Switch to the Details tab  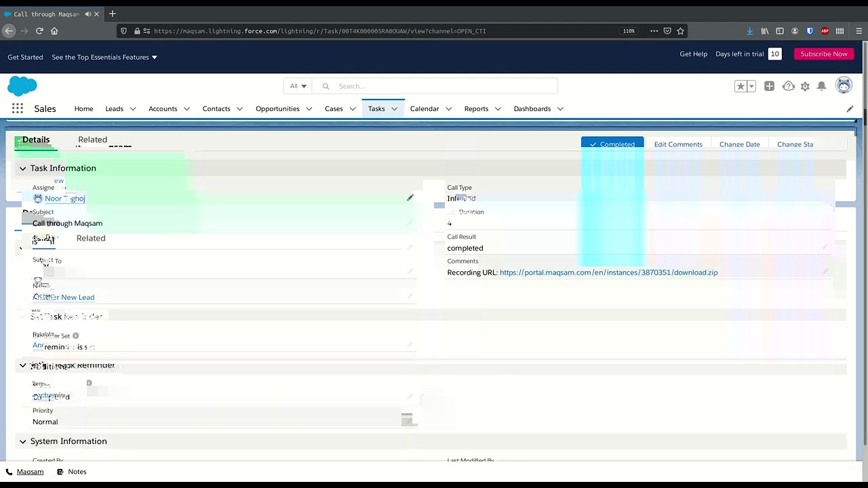pyautogui.click(x=36, y=140)
